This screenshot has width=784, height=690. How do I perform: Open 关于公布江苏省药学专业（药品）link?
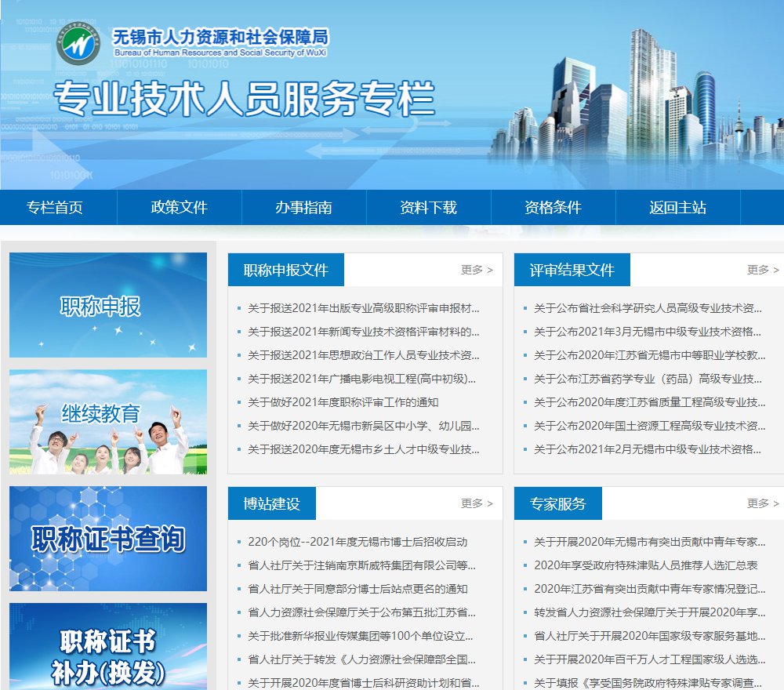[x=648, y=379]
